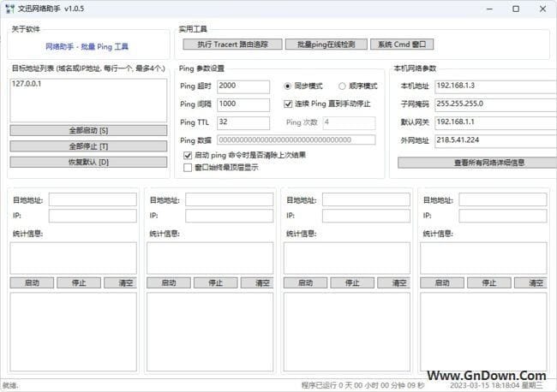Click 启动 in the third ping panel
The width and height of the screenshot is (557, 392).
(x=306, y=282)
